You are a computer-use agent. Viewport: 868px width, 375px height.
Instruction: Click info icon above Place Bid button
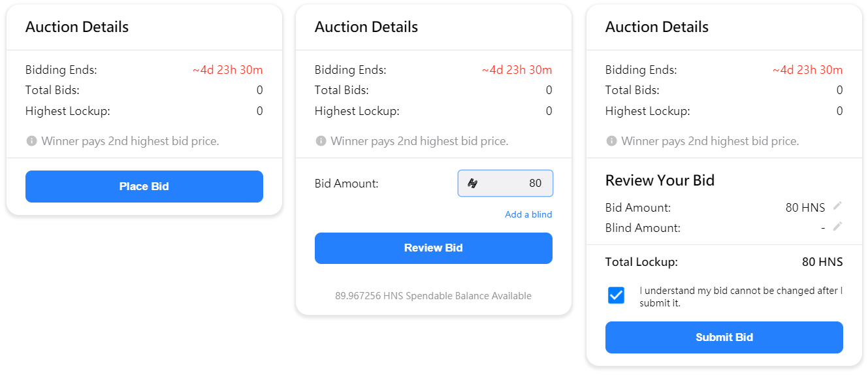click(31, 141)
